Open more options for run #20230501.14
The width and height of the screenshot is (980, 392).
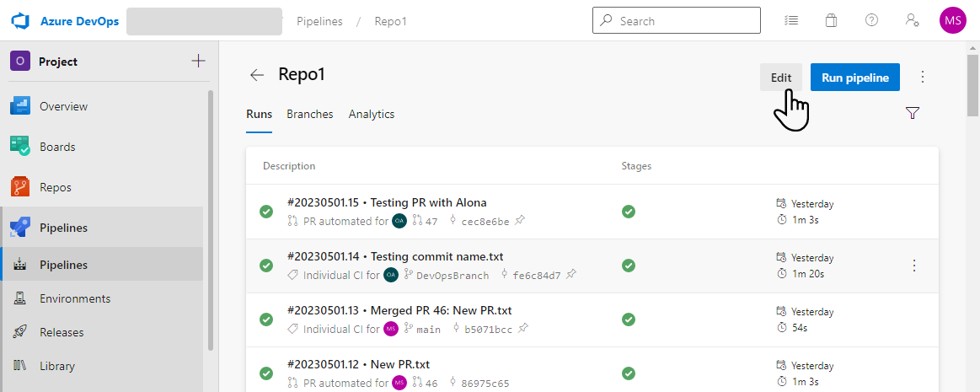[x=914, y=266]
